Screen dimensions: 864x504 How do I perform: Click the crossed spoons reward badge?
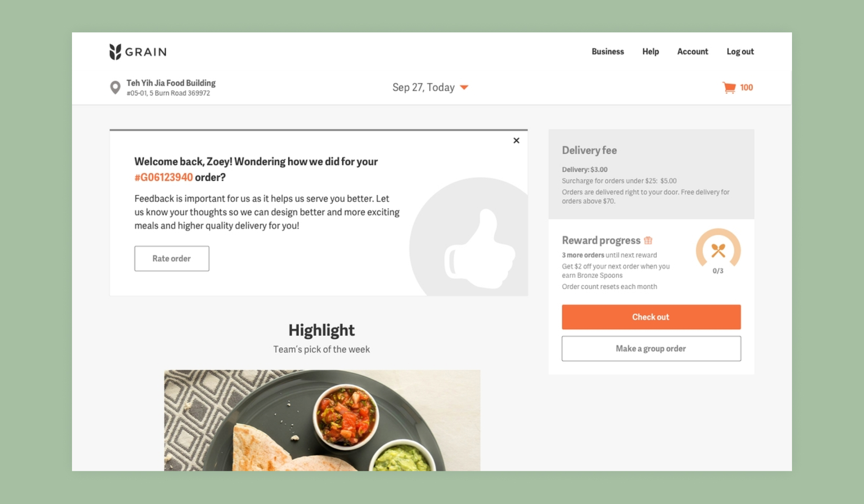click(x=718, y=251)
